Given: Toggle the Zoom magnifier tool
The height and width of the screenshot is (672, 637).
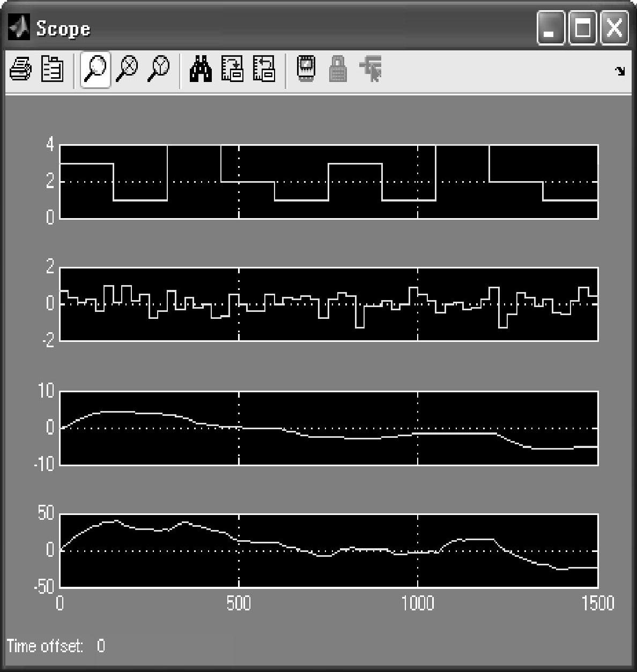Looking at the screenshot, I should point(95,69).
